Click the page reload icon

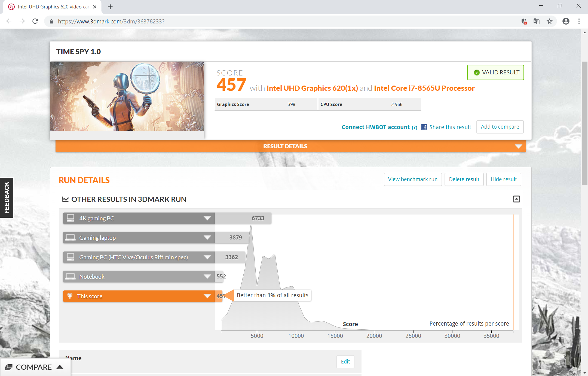[x=35, y=21]
